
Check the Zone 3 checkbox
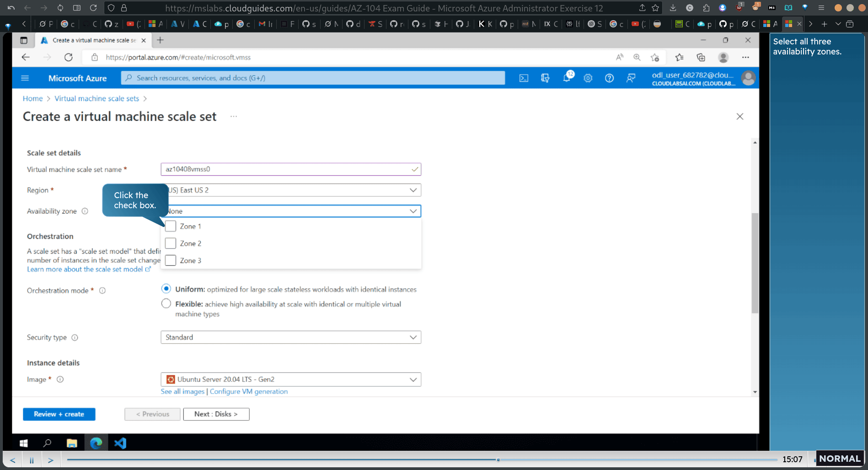pyautogui.click(x=171, y=260)
